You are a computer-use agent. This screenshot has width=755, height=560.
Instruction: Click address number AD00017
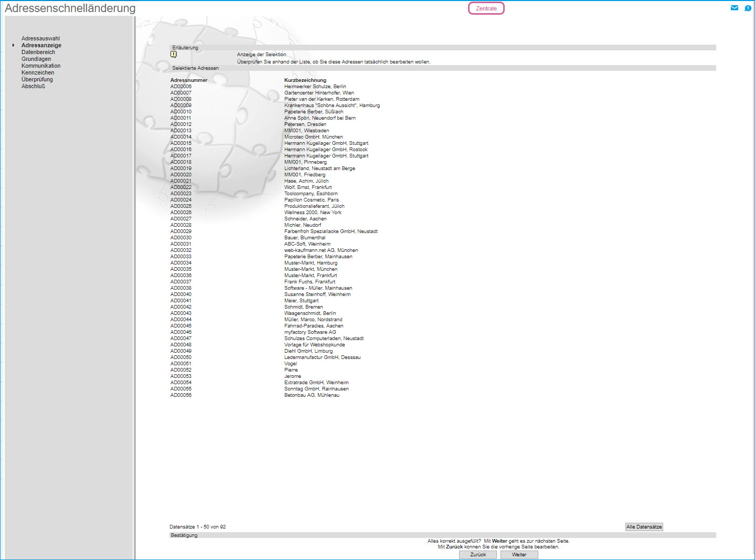pos(181,156)
